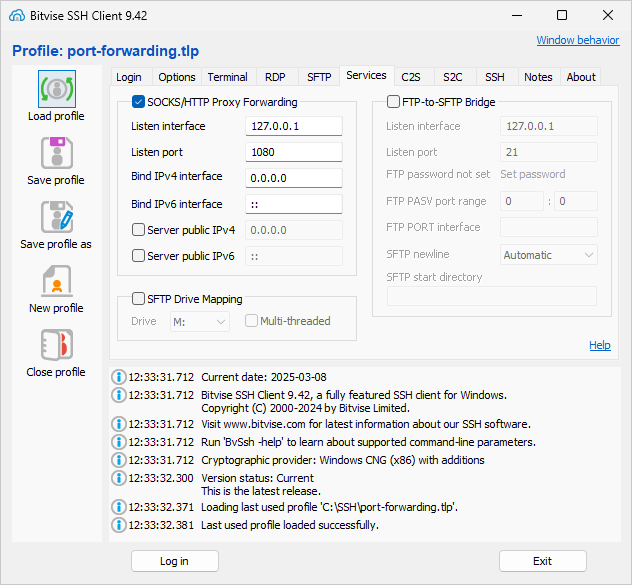Screen dimensions: 632x585
Task: Click the Bitvise cloud icon in title bar
Action: point(17,16)
